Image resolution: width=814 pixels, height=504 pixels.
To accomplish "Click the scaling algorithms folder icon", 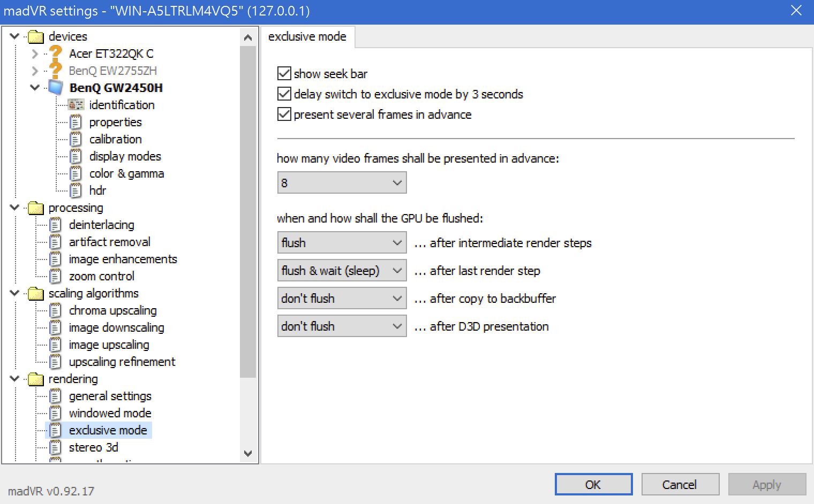I will 36,293.
